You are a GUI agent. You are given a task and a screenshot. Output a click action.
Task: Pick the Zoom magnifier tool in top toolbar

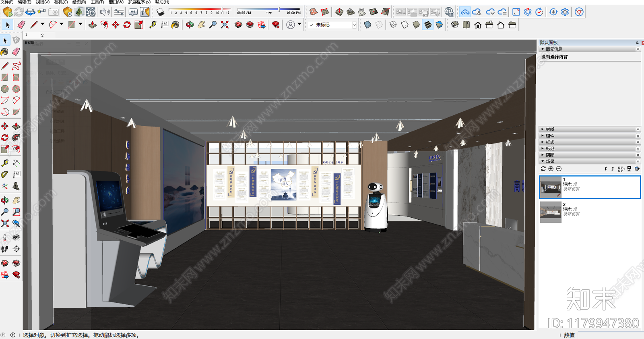click(213, 25)
